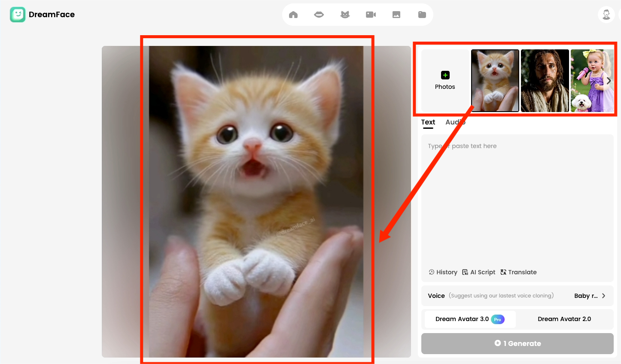This screenshot has width=621, height=364.
Task: Go to the home icon in top navigation
Action: pyautogui.click(x=293, y=15)
